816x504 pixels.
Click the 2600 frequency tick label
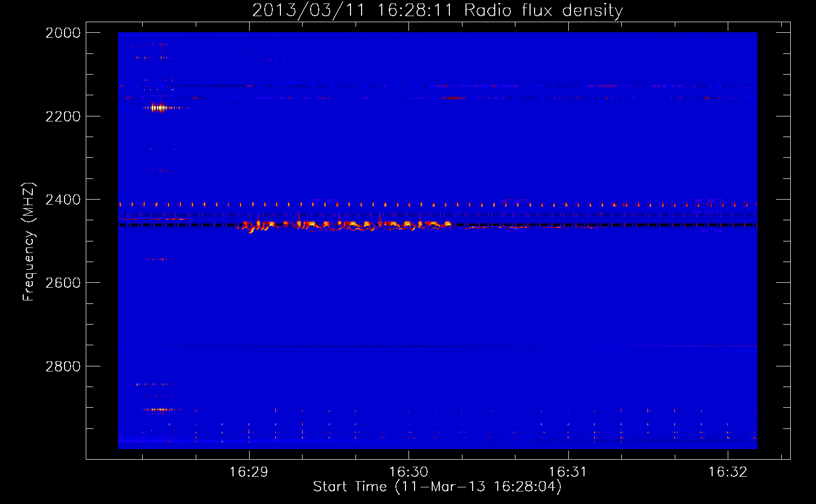63,283
